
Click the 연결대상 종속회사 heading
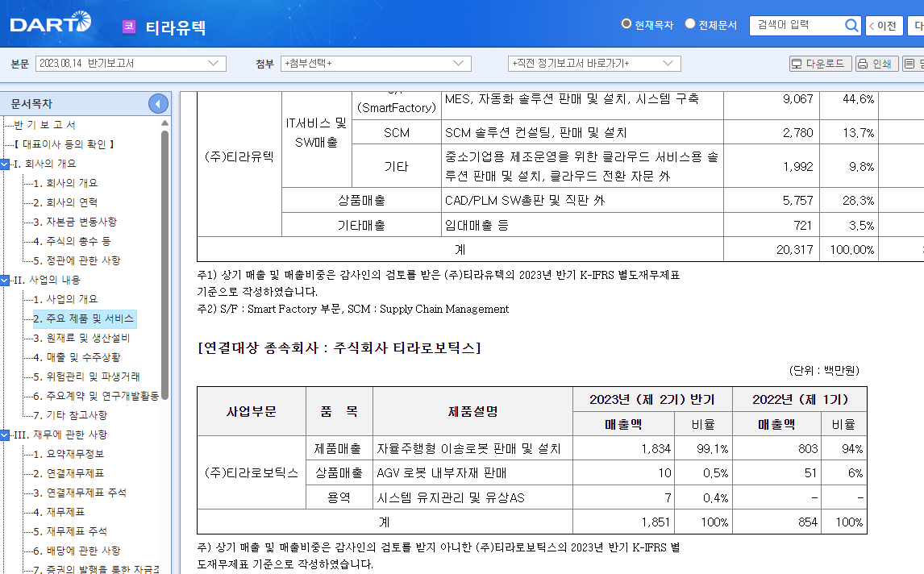coord(339,348)
